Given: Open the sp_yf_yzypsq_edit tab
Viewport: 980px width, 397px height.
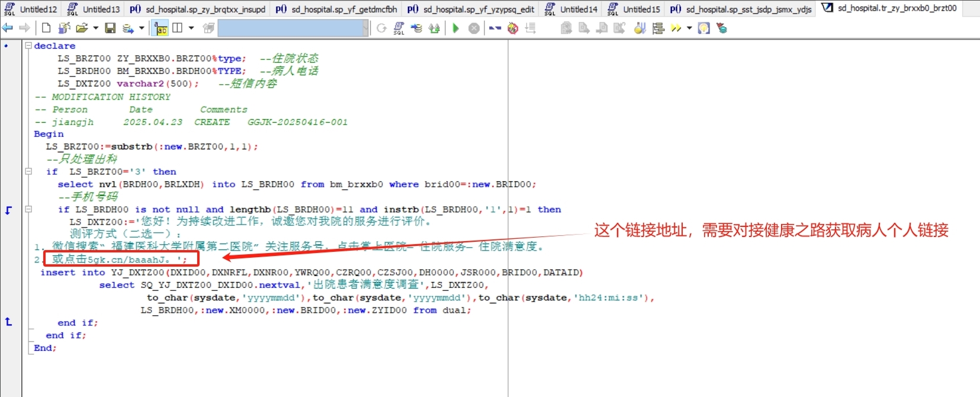Looking at the screenshot, I should pos(471,9).
